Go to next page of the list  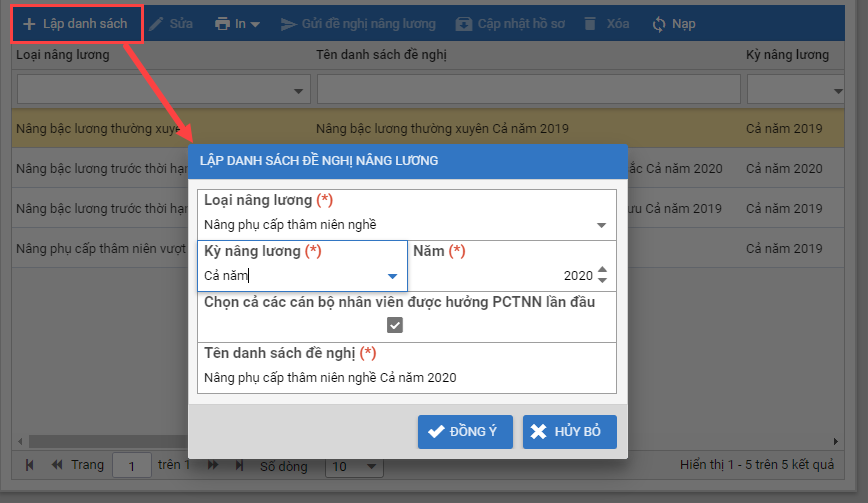pos(212,465)
